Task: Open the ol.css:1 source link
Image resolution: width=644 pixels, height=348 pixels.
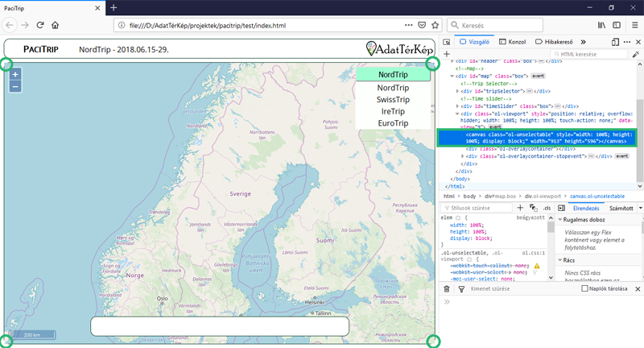Action: coord(533,253)
